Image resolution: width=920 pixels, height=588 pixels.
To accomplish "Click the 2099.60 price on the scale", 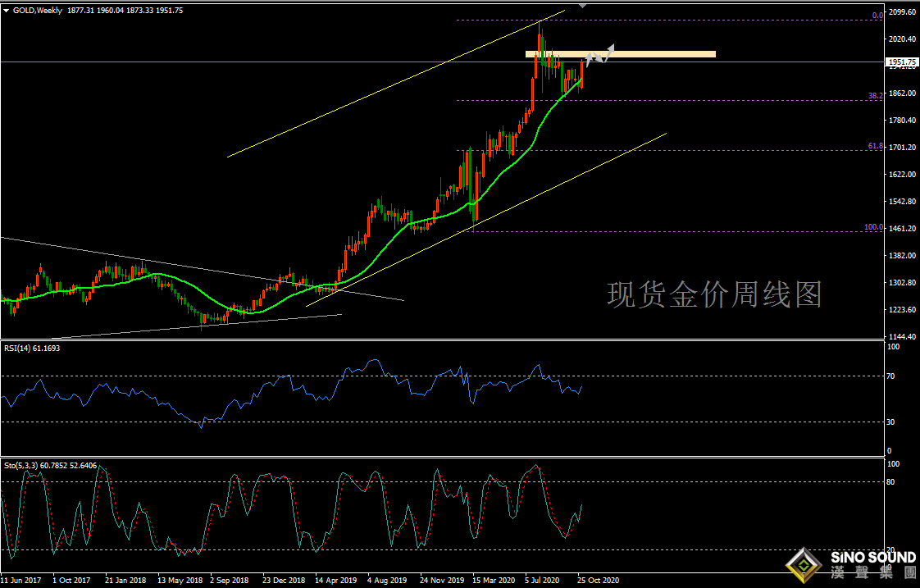I will pyautogui.click(x=902, y=12).
